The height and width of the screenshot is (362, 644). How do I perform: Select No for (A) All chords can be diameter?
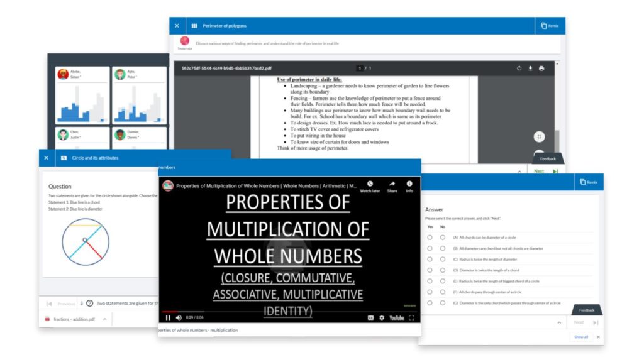coord(442,237)
